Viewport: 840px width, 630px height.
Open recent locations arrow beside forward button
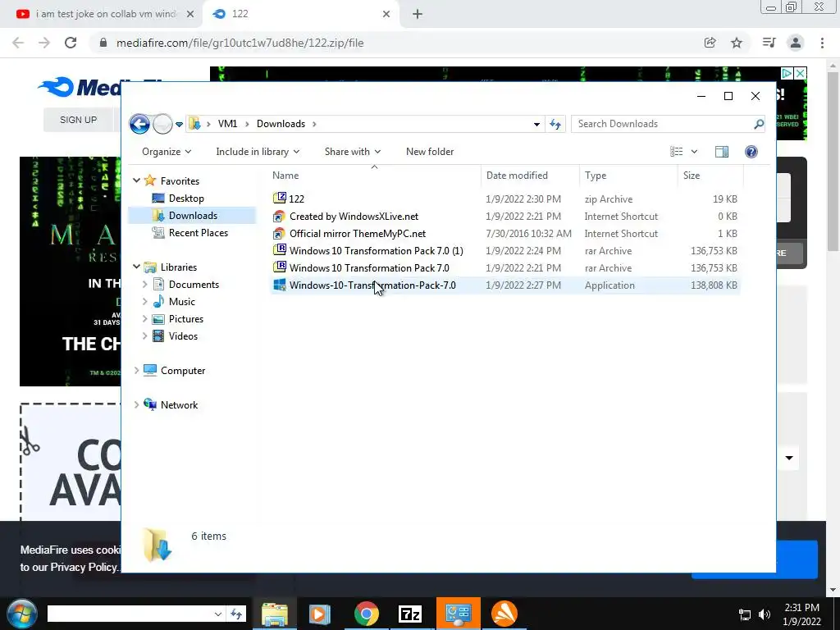(179, 125)
